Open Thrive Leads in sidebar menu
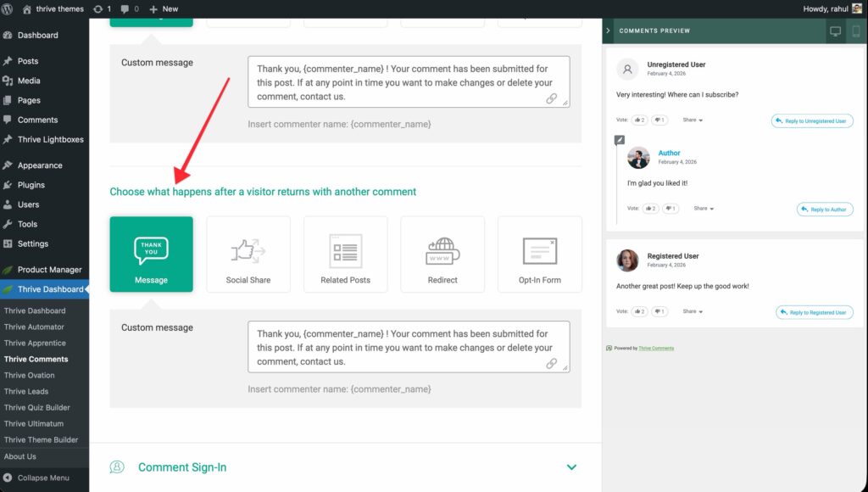The image size is (868, 492). (26, 391)
